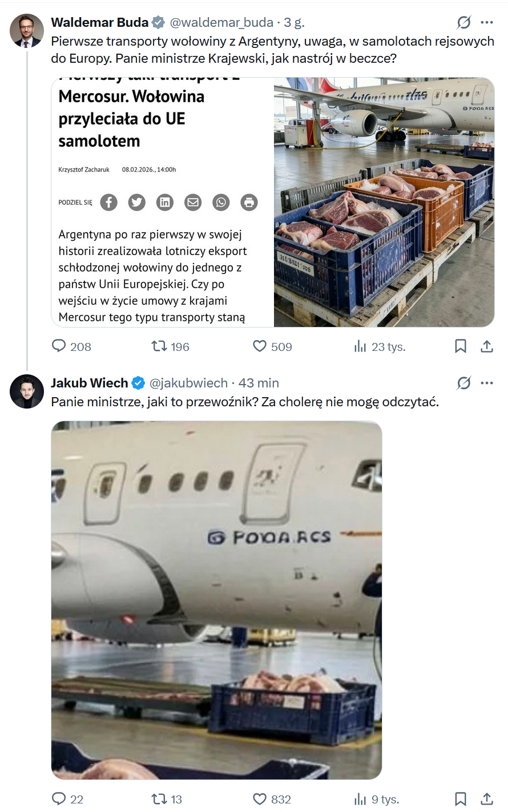
Task: Click Grok icon on Waldemar Buda's tweet
Action: [x=463, y=22]
